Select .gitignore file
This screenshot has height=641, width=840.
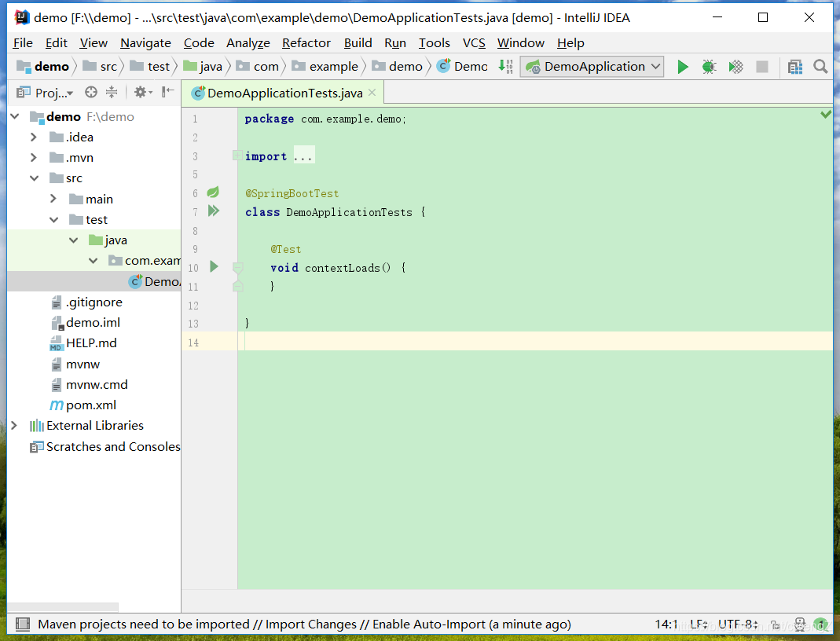click(86, 302)
